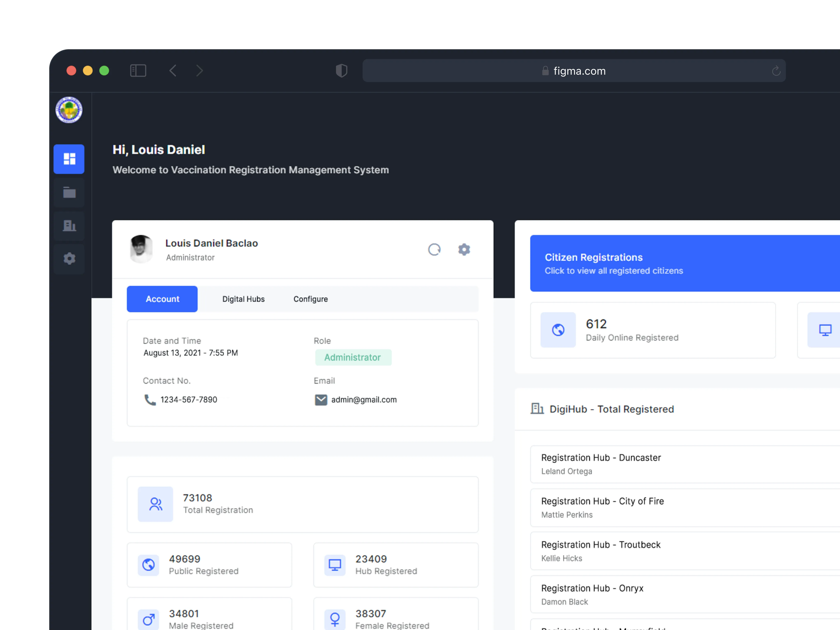Click the refresh icon on the profile card
Viewport: 840px width, 630px height.
coord(434,250)
